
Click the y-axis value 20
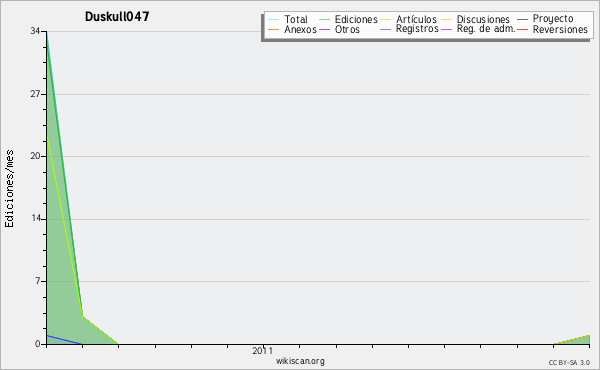tap(35, 156)
